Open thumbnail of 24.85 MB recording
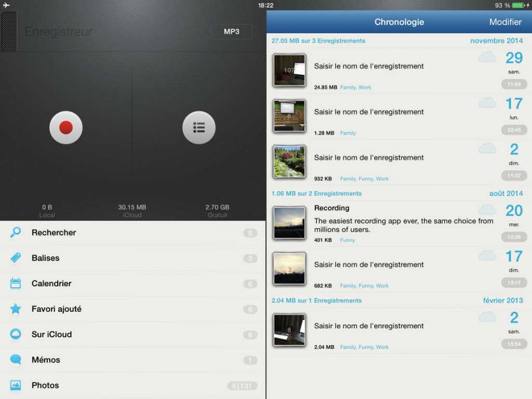The width and height of the screenshot is (532, 399). coord(289,70)
